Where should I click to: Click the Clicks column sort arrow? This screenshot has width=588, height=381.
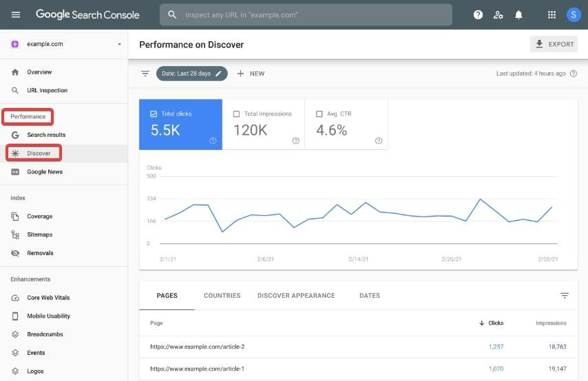click(x=482, y=323)
